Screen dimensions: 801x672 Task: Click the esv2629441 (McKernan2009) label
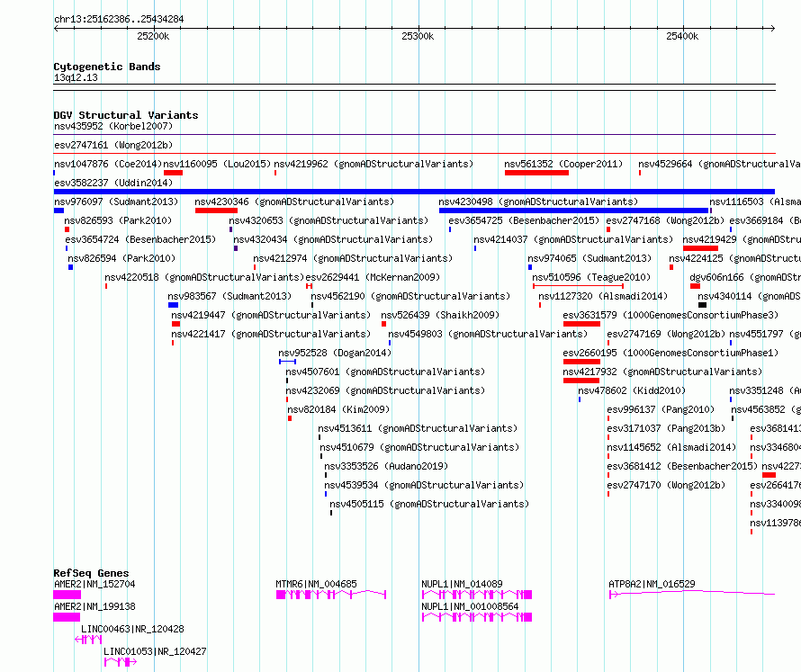pyautogui.click(x=373, y=277)
